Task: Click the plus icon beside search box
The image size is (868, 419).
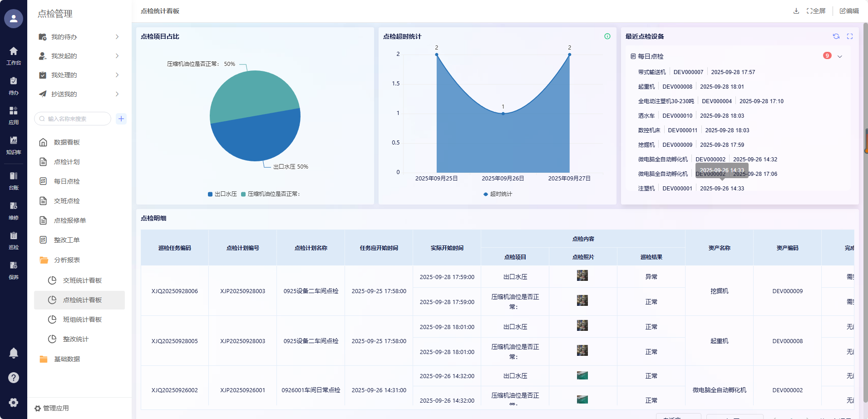Action: pyautogui.click(x=121, y=119)
